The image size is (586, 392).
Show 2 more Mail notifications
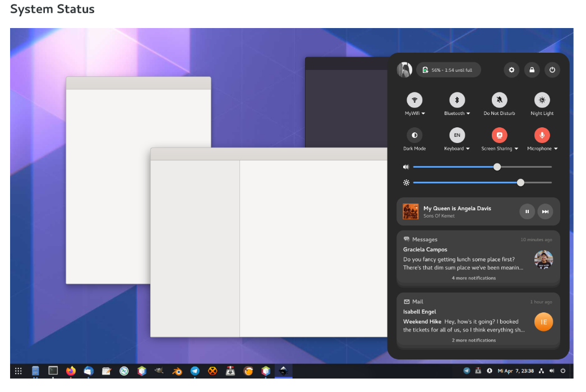tap(474, 340)
